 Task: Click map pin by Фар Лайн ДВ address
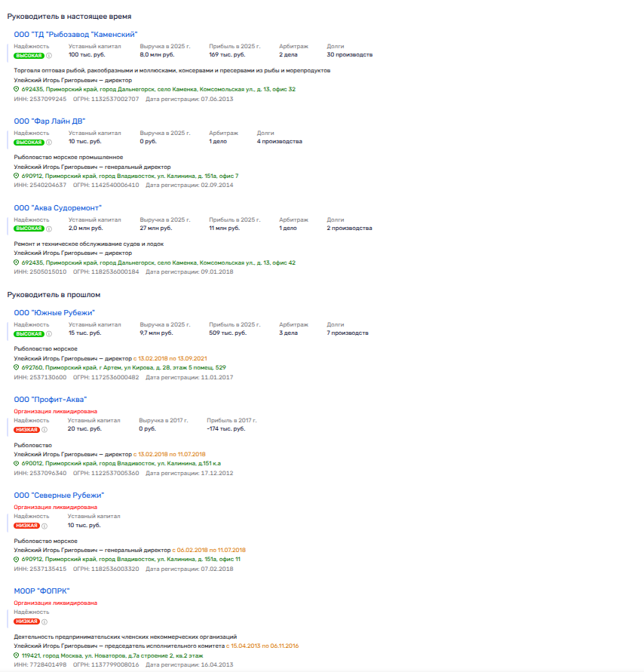(x=17, y=176)
